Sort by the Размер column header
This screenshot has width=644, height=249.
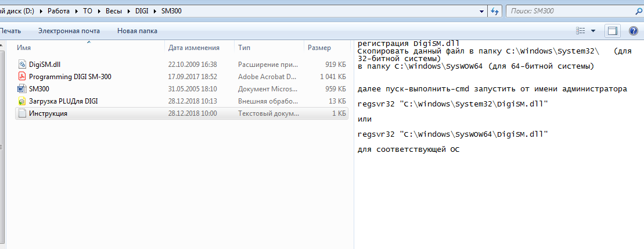pos(319,48)
